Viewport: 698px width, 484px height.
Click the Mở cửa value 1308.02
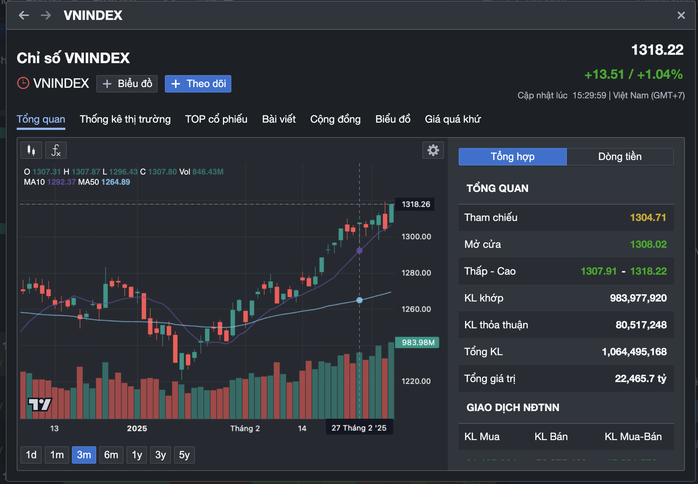648,244
